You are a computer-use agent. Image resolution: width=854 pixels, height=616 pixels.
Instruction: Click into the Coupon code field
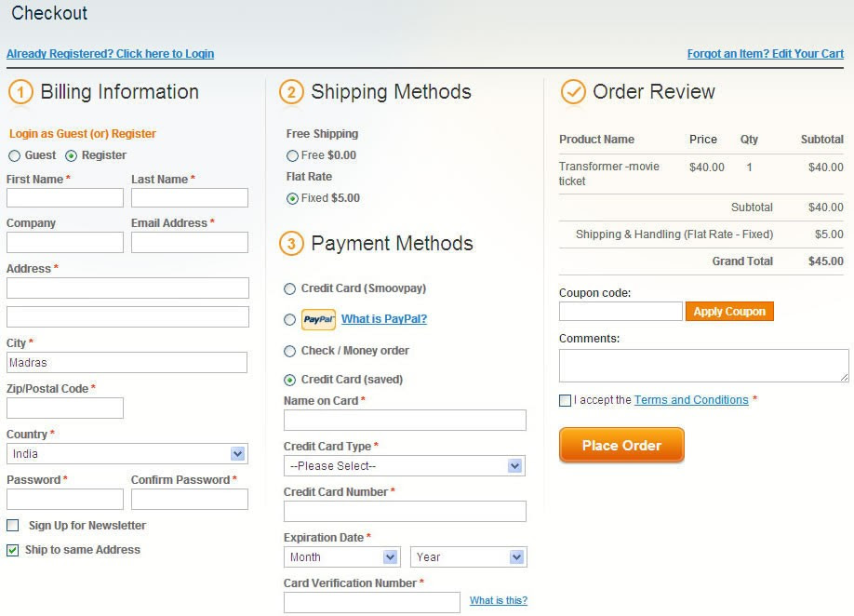point(620,312)
